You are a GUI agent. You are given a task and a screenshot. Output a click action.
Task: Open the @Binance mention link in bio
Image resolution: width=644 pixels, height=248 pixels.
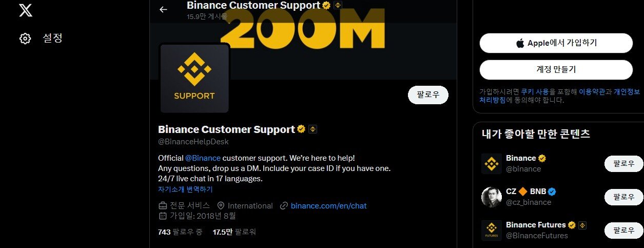pos(203,158)
